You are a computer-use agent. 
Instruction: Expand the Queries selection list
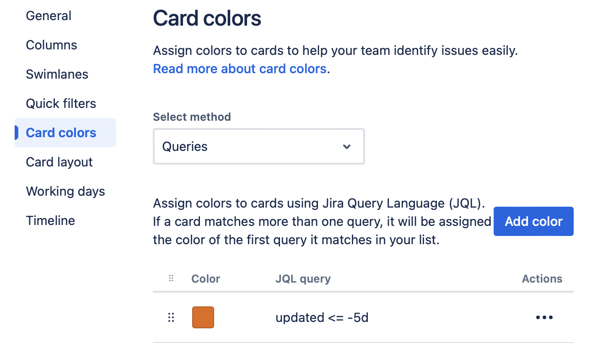[258, 146]
